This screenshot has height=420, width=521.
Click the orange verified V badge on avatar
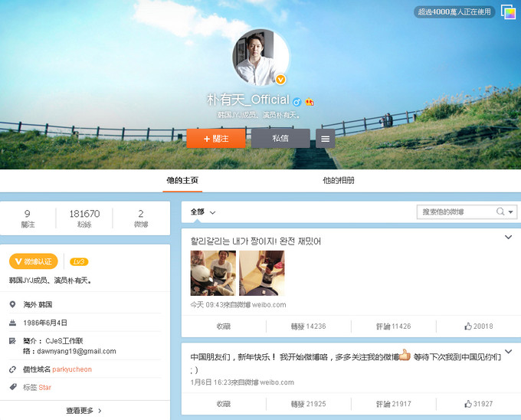(280, 80)
